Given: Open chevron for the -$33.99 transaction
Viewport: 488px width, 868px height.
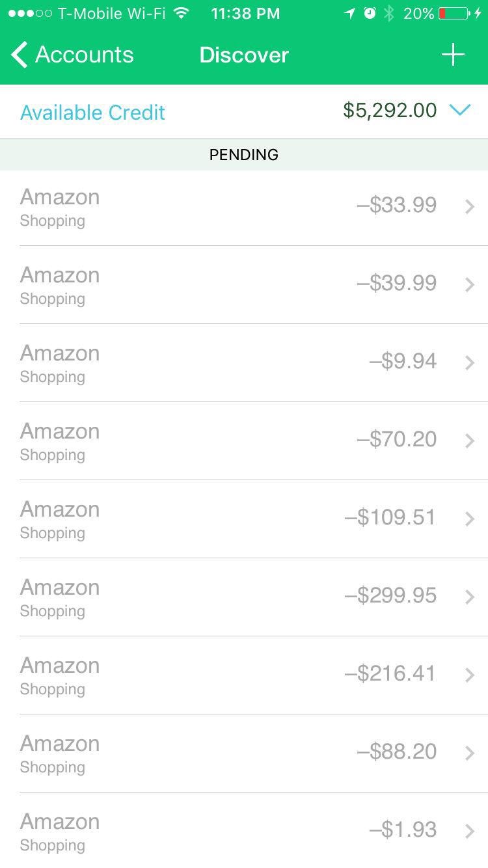Looking at the screenshot, I should pyautogui.click(x=470, y=207).
